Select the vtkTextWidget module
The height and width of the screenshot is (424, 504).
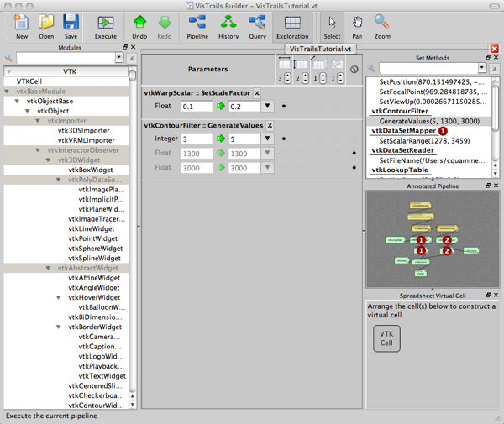tap(102, 376)
